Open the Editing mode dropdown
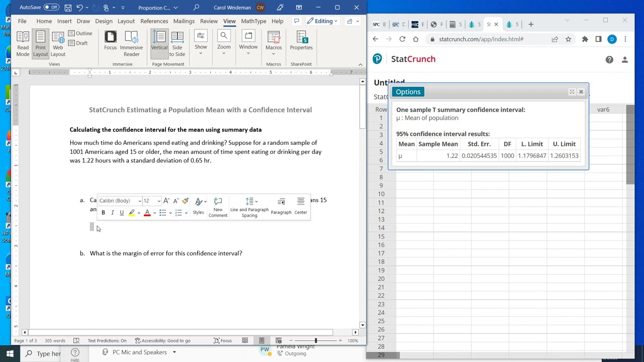 click(322, 21)
